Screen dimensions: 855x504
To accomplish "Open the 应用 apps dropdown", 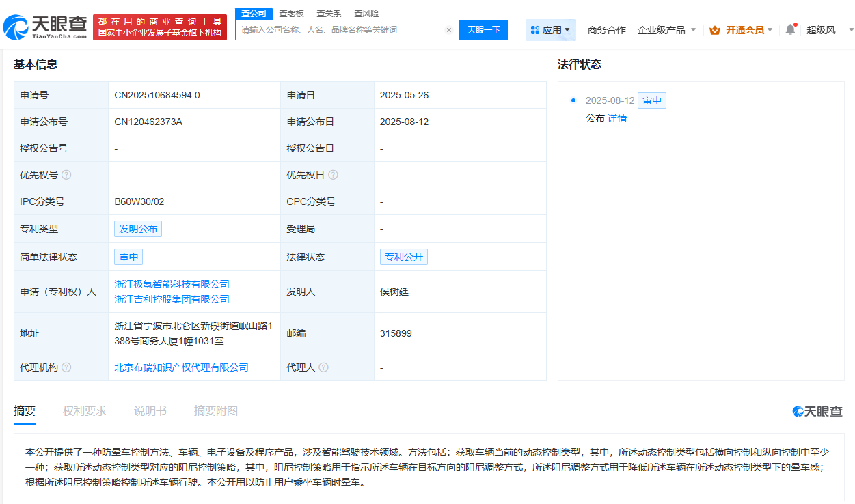I will (551, 29).
